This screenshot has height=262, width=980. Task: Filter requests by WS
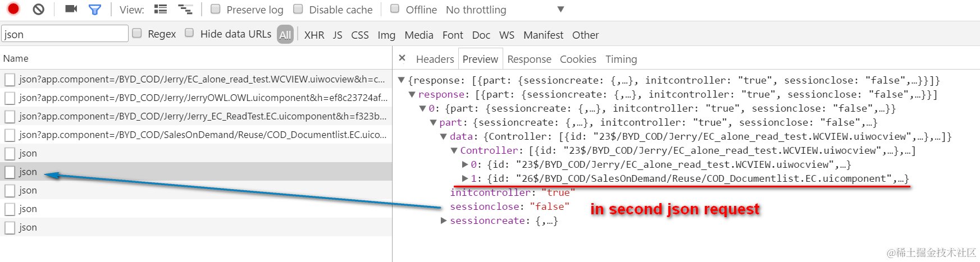point(507,35)
